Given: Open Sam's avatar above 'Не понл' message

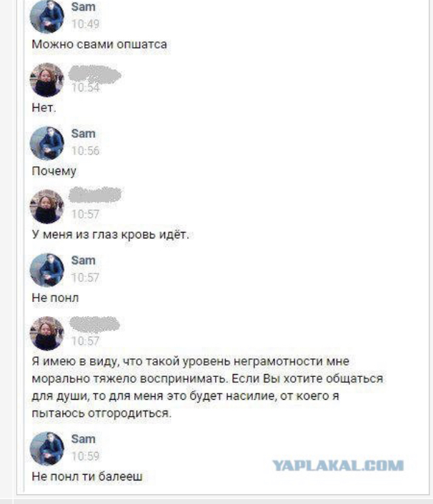Looking at the screenshot, I should coord(47,270).
